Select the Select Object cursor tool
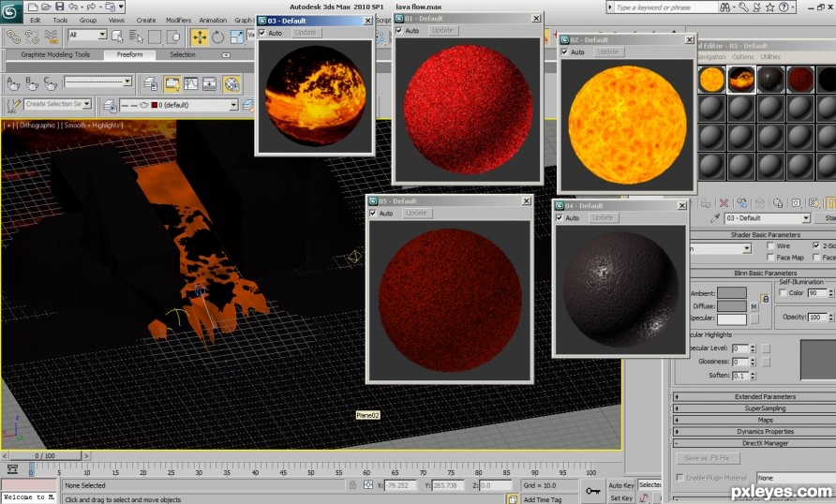Screen dimensions: 836x504 117,37
